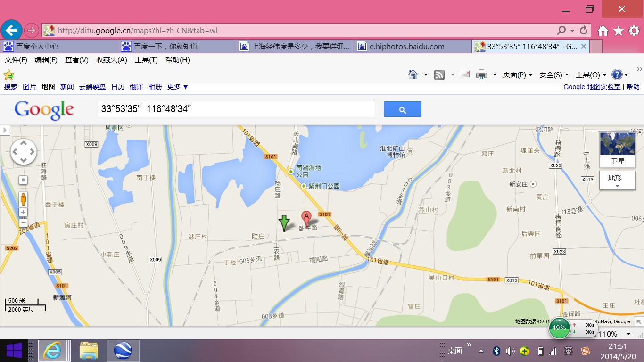Open Internet Explorer taskbar icon
Screen dimensions: 644x362
pyautogui.click(x=52, y=351)
